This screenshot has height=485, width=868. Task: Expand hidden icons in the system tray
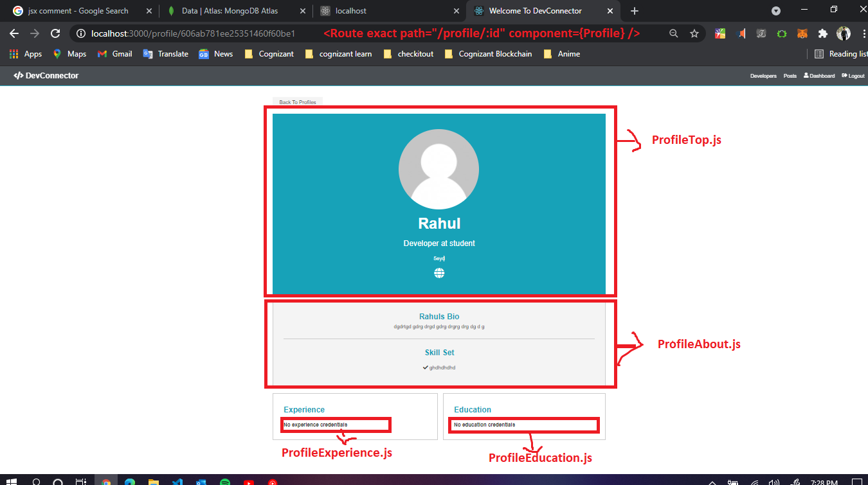click(711, 481)
